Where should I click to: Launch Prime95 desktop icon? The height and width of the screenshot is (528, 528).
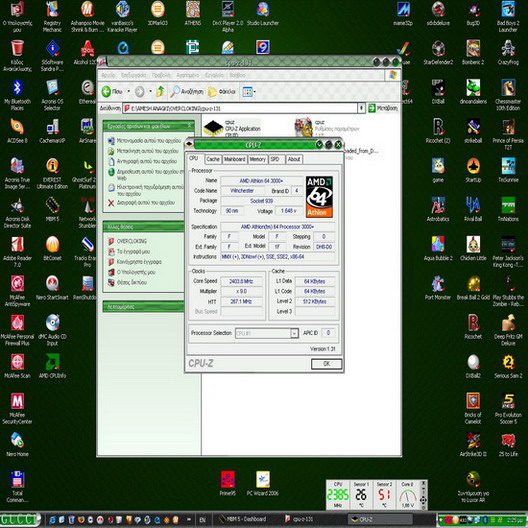pyautogui.click(x=228, y=484)
